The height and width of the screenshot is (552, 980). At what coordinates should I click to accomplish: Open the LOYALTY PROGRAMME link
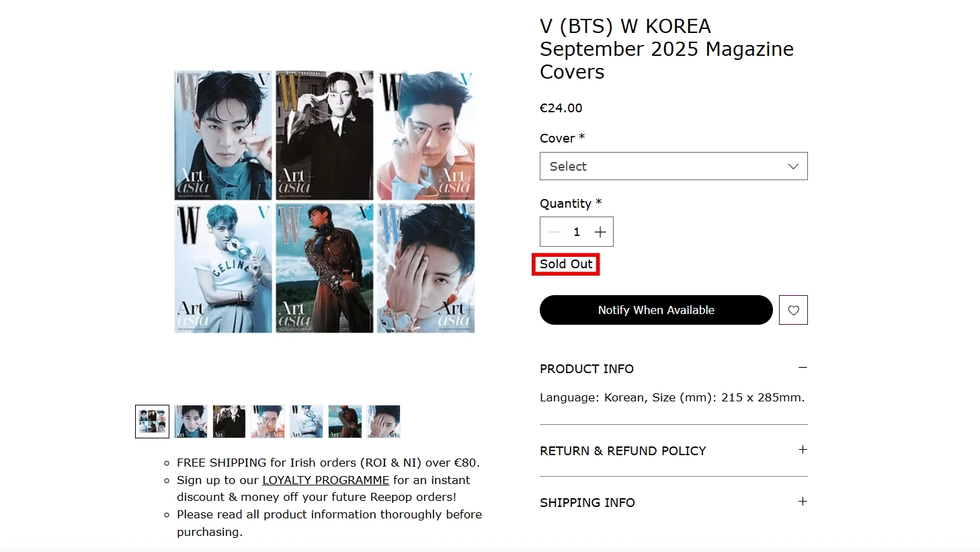point(325,480)
